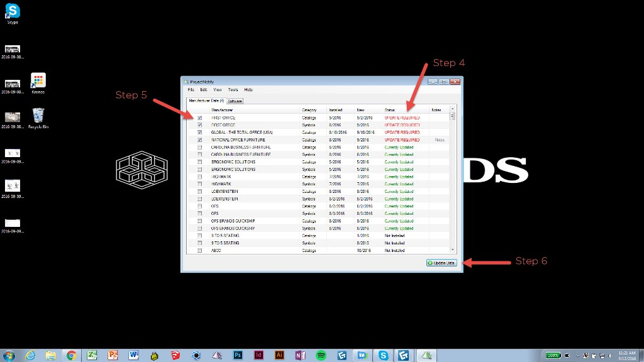Open Illustrator from the taskbar
The image size is (644, 362).
pos(279,356)
